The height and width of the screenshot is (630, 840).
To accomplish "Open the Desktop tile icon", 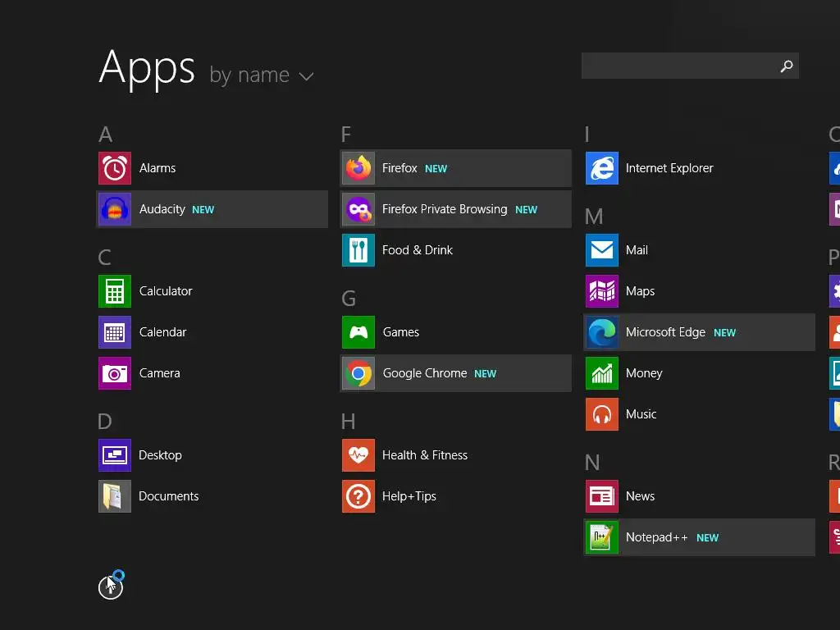I will tap(115, 455).
